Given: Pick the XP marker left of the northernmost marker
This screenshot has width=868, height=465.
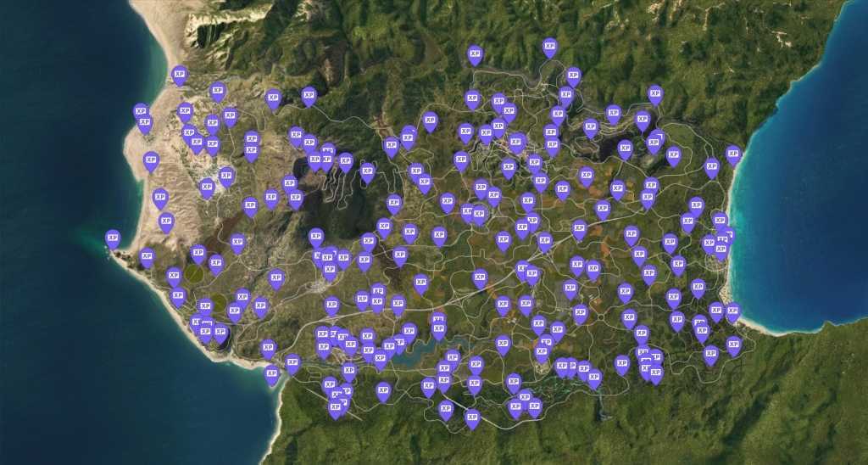Looking at the screenshot, I should tap(475, 54).
